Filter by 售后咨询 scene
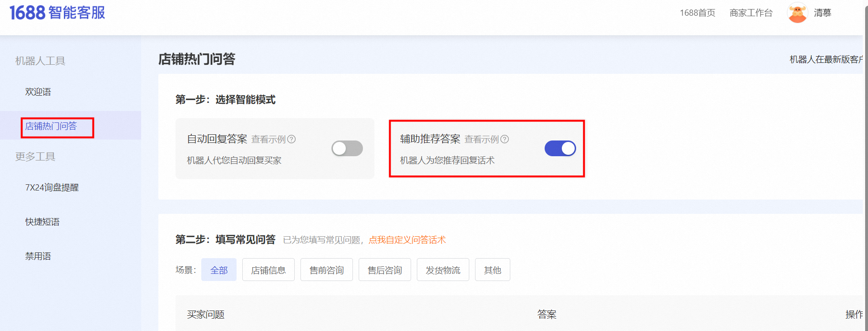The width and height of the screenshot is (868, 331). [385, 270]
